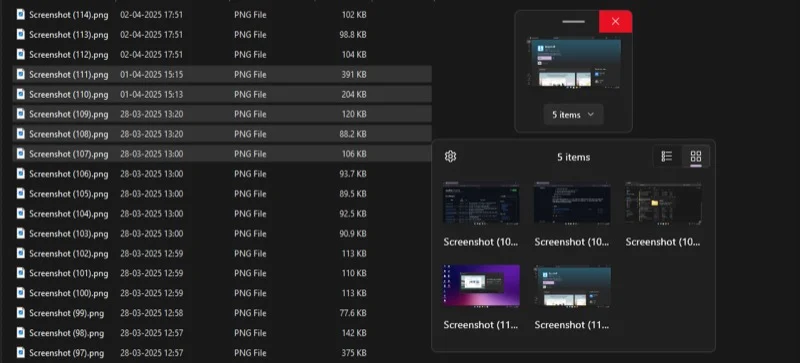800x363 pixels.
Task: Click the date 01-04-2025 15:13
Action: point(152,94)
